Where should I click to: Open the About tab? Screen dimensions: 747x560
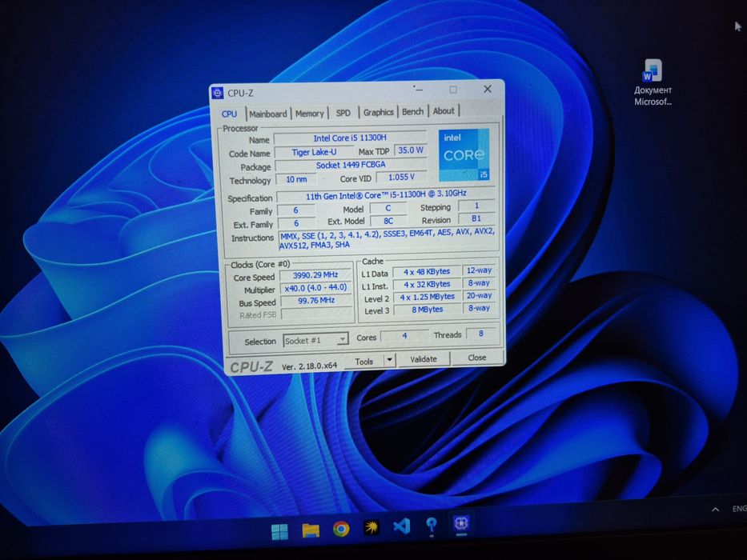click(444, 111)
